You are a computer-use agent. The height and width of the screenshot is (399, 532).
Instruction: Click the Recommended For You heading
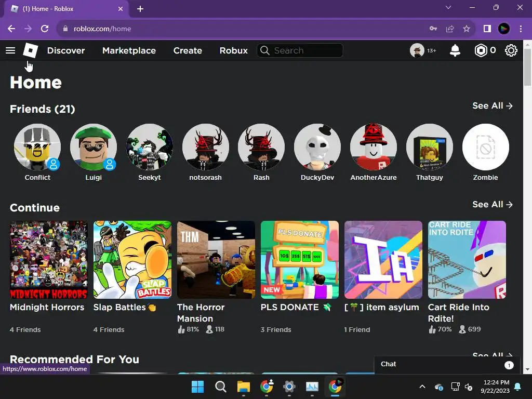pyautogui.click(x=74, y=360)
